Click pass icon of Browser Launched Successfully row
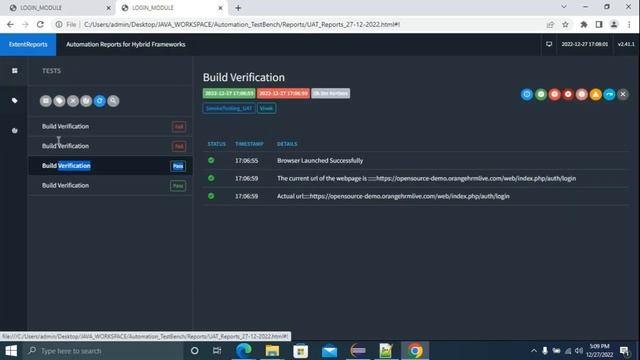 (x=211, y=160)
